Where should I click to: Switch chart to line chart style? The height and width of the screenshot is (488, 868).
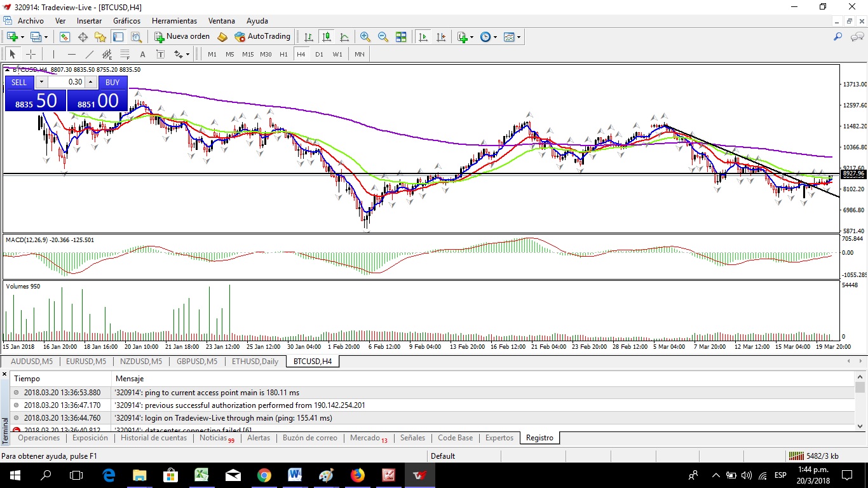(344, 37)
